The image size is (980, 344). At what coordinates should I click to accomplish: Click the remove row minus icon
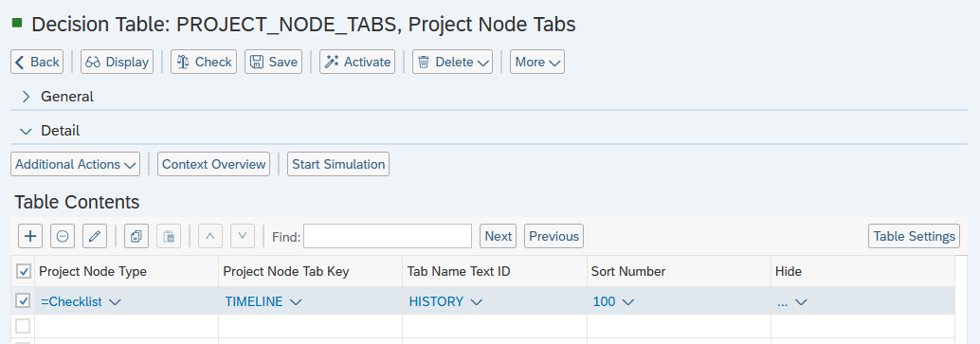tap(63, 236)
